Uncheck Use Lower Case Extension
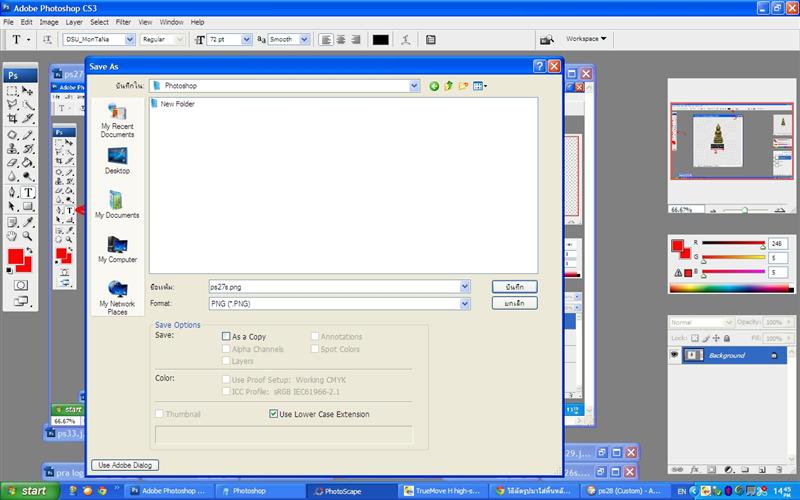The height and width of the screenshot is (500, 800). (273, 414)
